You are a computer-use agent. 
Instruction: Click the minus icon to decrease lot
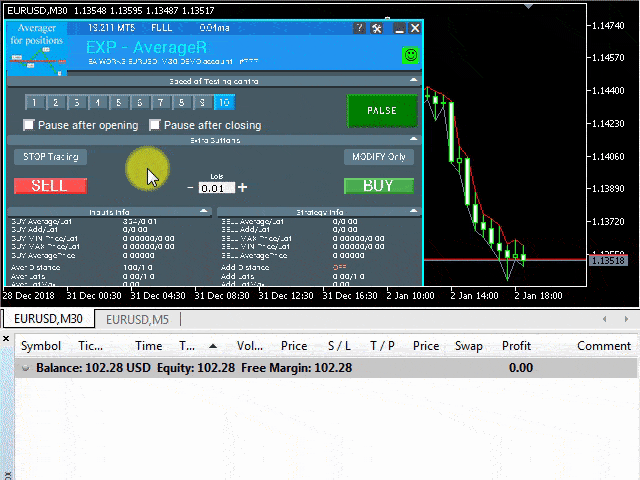coord(191,187)
